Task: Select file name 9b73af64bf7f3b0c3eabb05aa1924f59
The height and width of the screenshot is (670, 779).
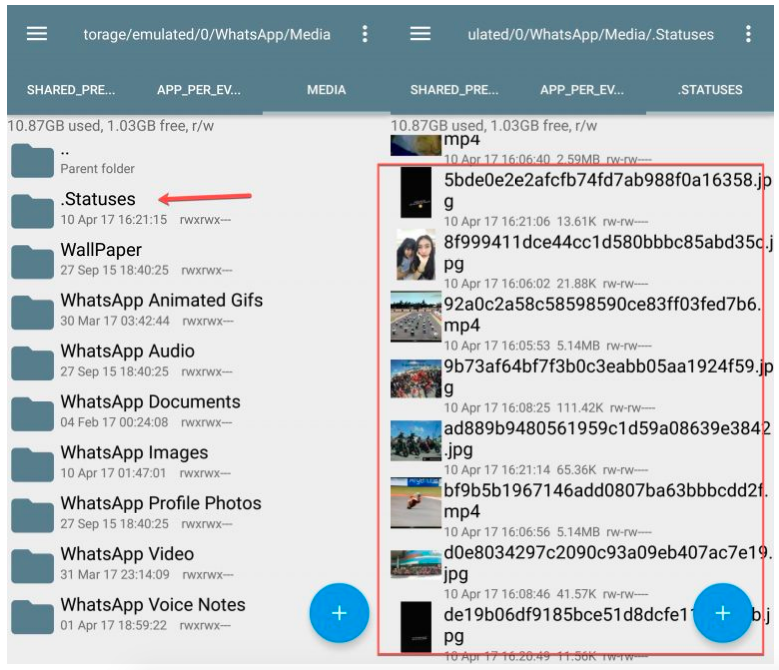Action: (607, 377)
